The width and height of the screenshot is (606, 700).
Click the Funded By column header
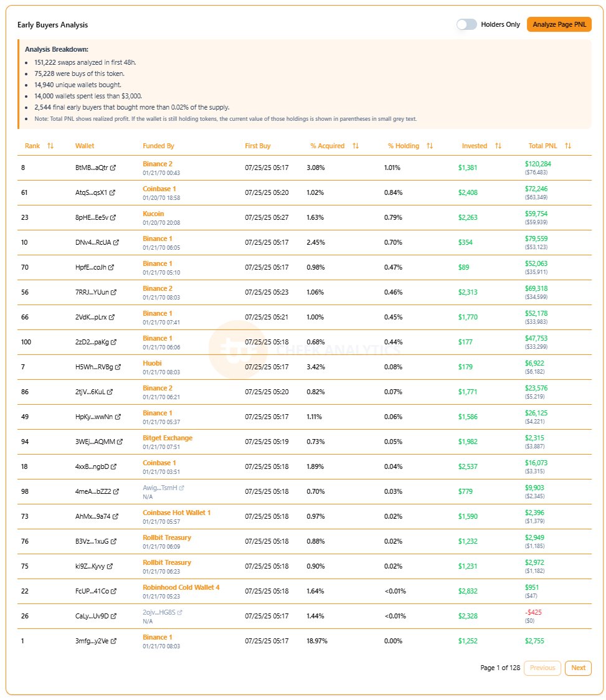tap(158, 146)
